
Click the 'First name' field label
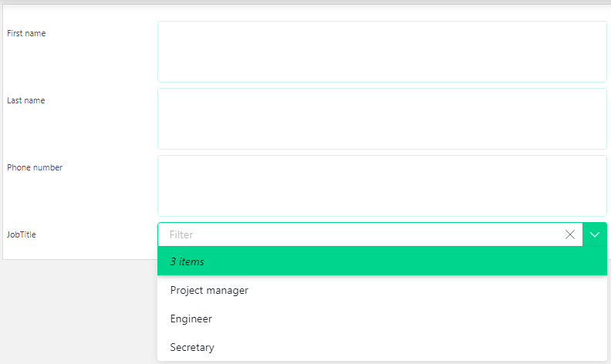26,33
